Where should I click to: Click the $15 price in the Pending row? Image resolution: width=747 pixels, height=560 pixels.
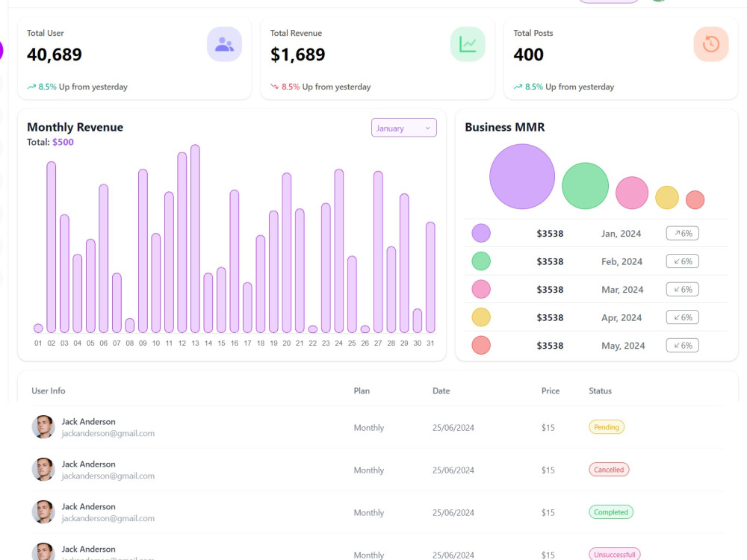[x=548, y=428]
